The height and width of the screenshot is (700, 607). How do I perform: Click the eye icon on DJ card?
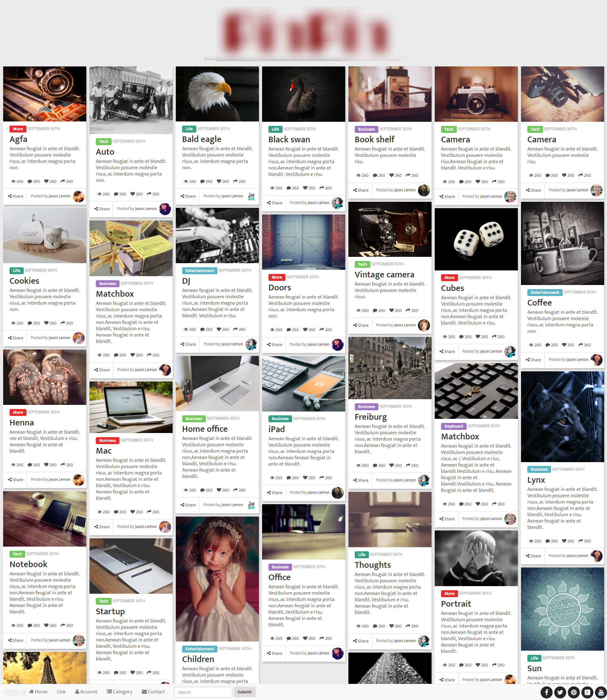tap(186, 329)
